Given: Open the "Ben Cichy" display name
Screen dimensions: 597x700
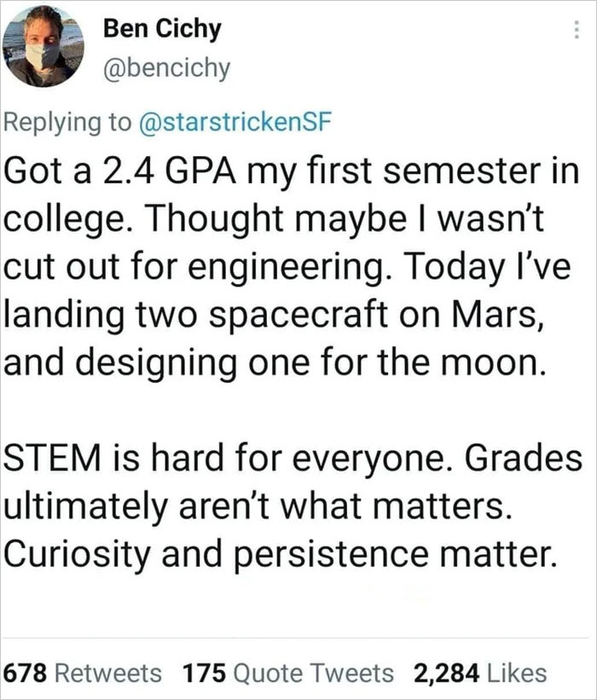Looking at the screenshot, I should pyautogui.click(x=161, y=29).
